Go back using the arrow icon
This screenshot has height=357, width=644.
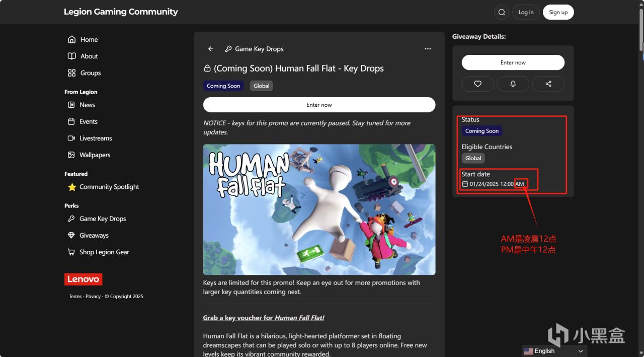tap(211, 49)
